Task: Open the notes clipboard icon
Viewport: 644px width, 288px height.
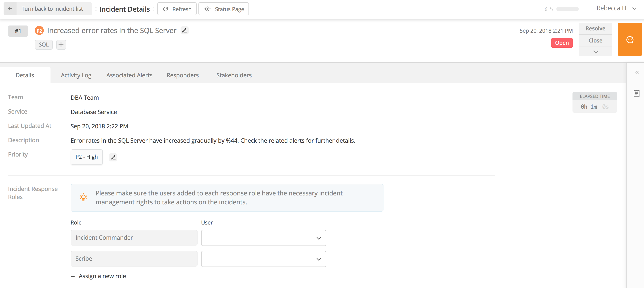Action: (x=636, y=93)
